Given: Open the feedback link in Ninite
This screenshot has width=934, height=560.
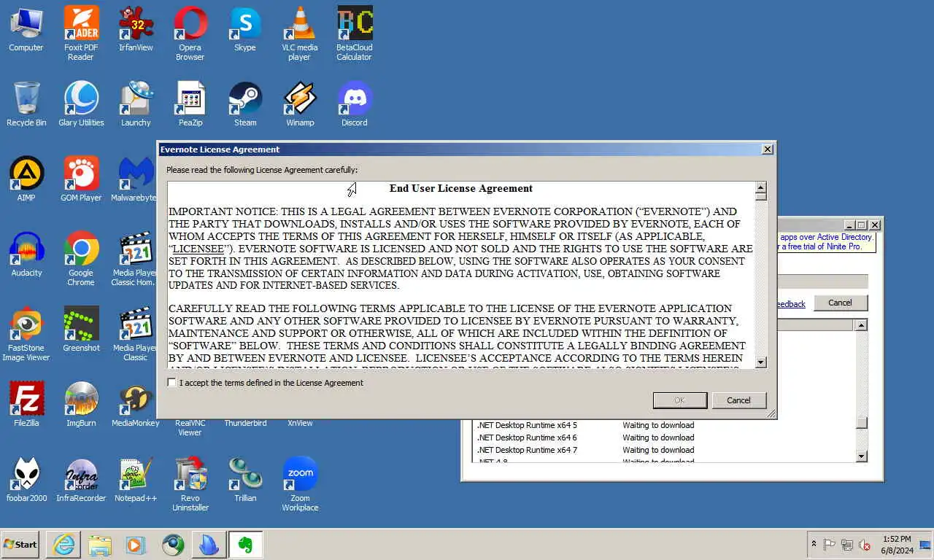Looking at the screenshot, I should (x=791, y=304).
